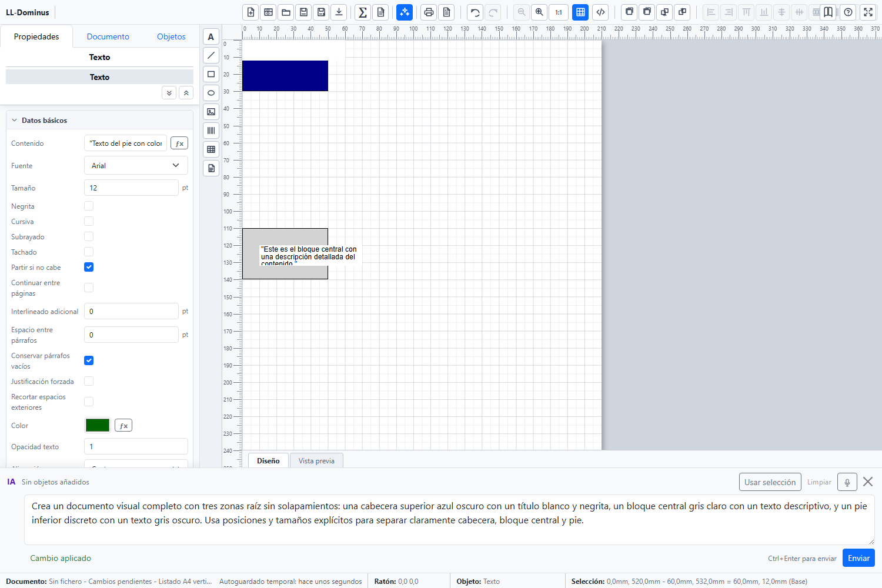
Task: Uncheck Conservar párrafos vacíos
Action: 89,360
